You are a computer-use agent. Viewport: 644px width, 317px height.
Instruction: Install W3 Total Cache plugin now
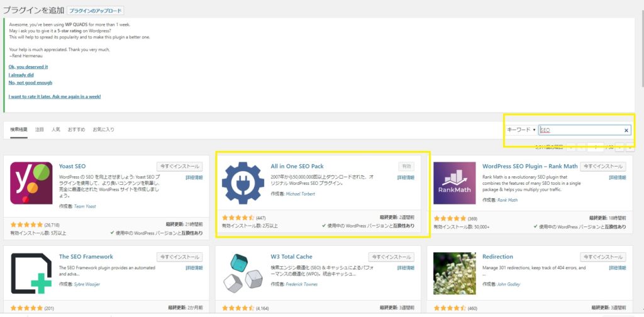tap(391, 257)
